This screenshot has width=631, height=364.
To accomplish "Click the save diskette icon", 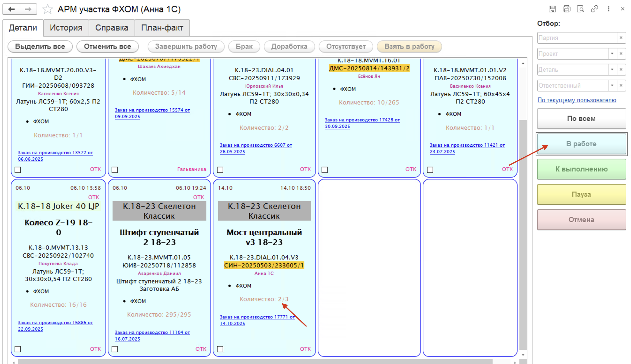I will tap(552, 9).
